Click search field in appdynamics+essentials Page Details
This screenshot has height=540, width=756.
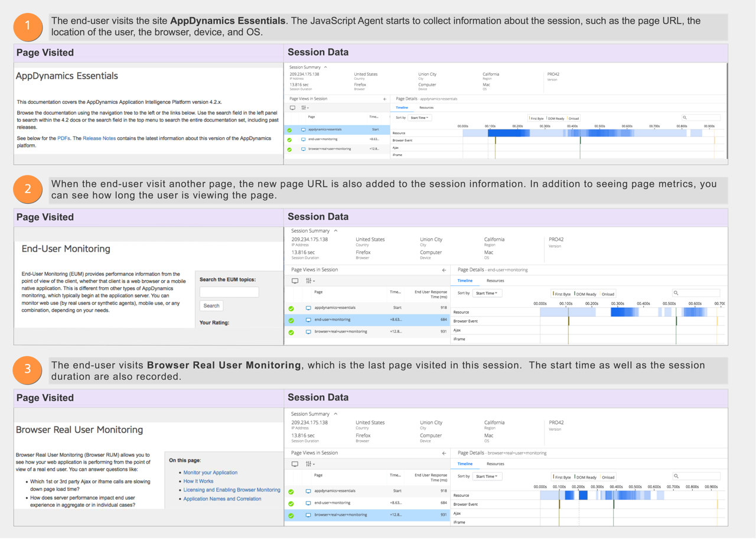[x=701, y=118]
